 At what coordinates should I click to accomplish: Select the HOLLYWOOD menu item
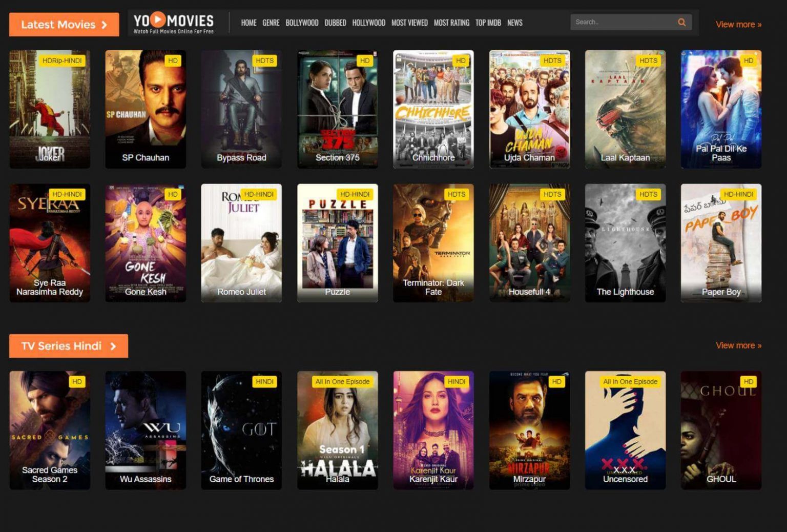tap(368, 23)
